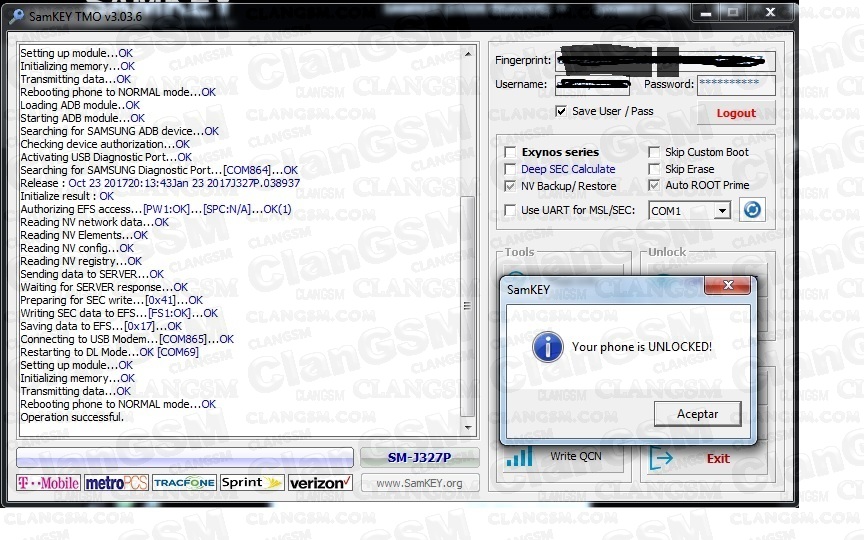Viewport: 864px width, 540px height.
Task: Click the SamKEY key icon in title bar
Action: 17,16
